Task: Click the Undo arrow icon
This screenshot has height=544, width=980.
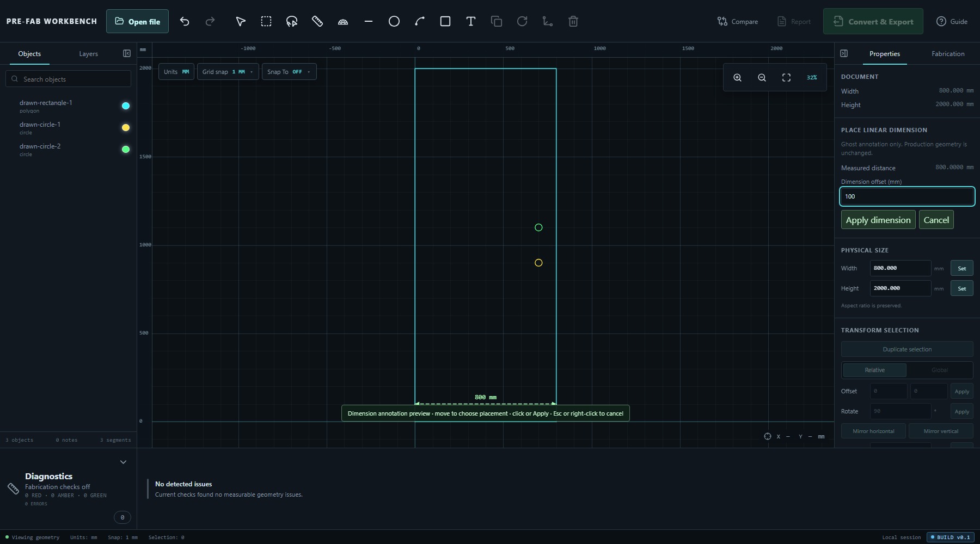Action: pos(185,21)
